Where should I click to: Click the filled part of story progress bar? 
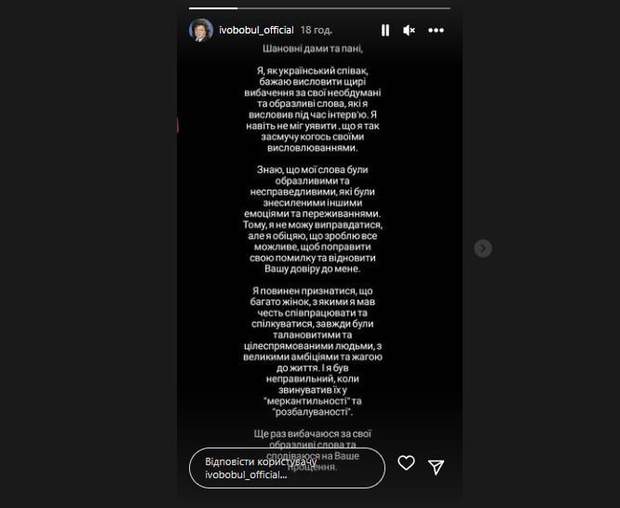pyautogui.click(x=213, y=8)
